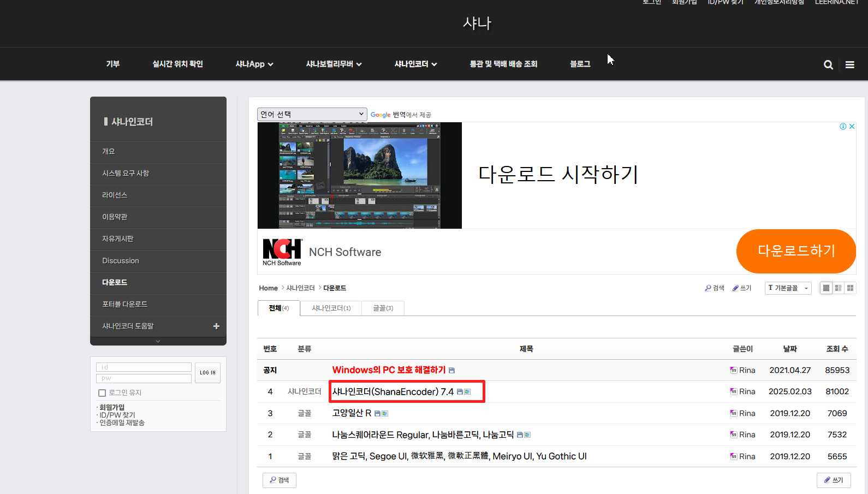868x494 pixels.
Task: Click Rina author icon in 2021.04.27 row
Action: pyautogui.click(x=734, y=370)
